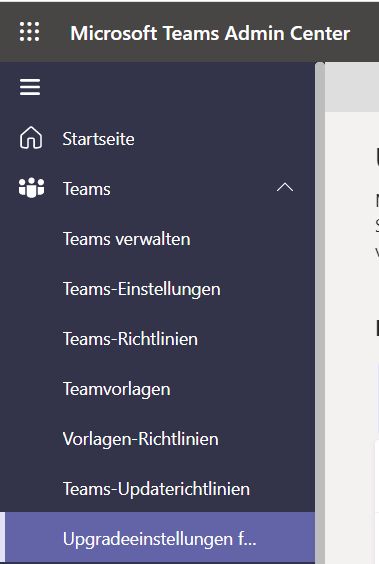The height and width of the screenshot is (564, 379).
Task: Select Vorlagen-Richtlinien
Action: [x=141, y=439]
